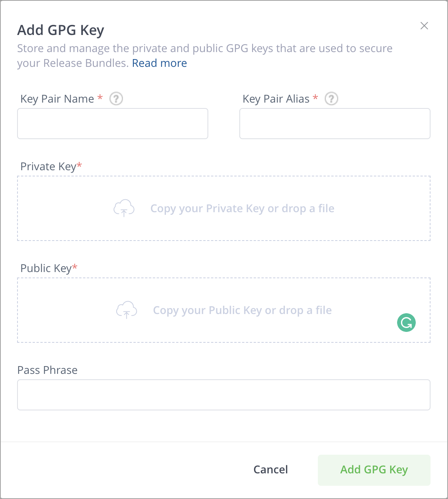The image size is (448, 499).
Task: Open the Read more link
Action: pyautogui.click(x=159, y=63)
